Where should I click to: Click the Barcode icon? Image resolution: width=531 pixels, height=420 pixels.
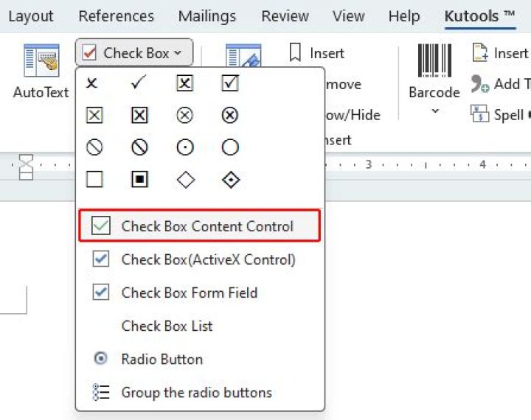(x=434, y=62)
